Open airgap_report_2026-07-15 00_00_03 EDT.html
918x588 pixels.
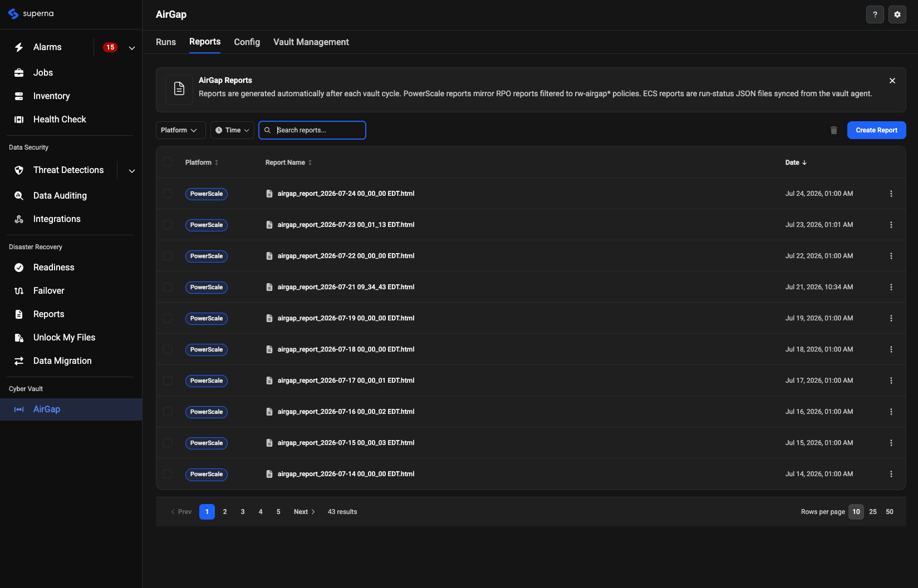click(x=346, y=443)
